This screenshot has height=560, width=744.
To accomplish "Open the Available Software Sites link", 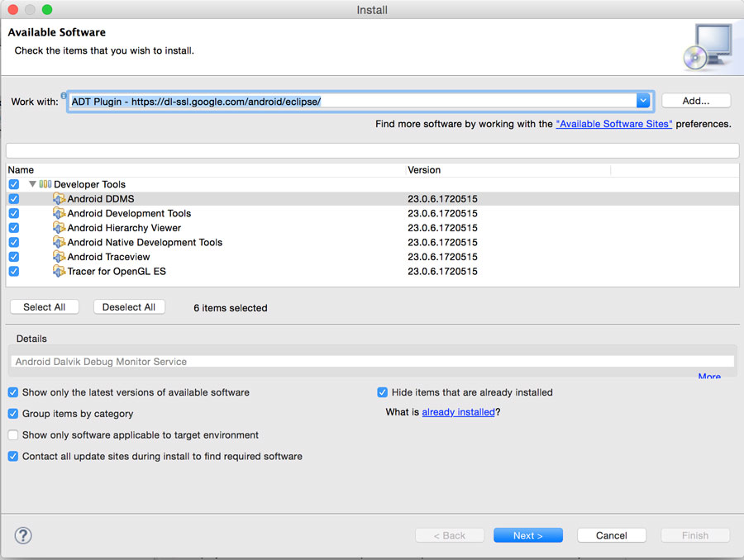I will coord(614,124).
